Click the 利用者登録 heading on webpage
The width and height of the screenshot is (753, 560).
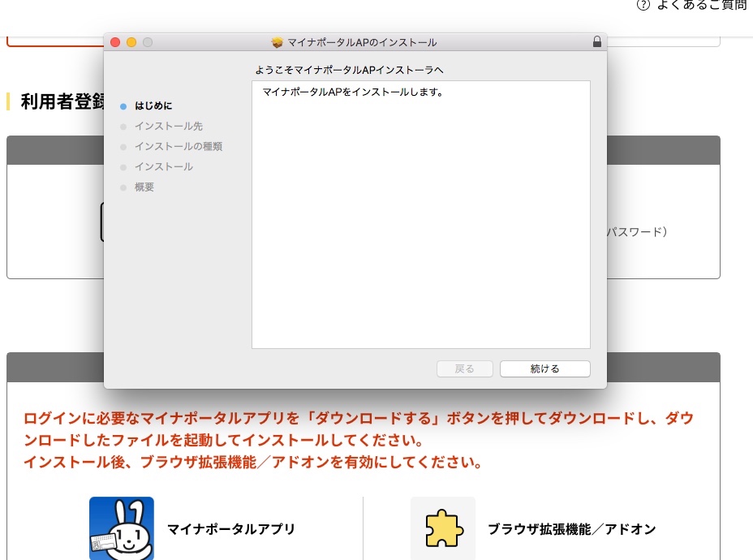[62, 101]
